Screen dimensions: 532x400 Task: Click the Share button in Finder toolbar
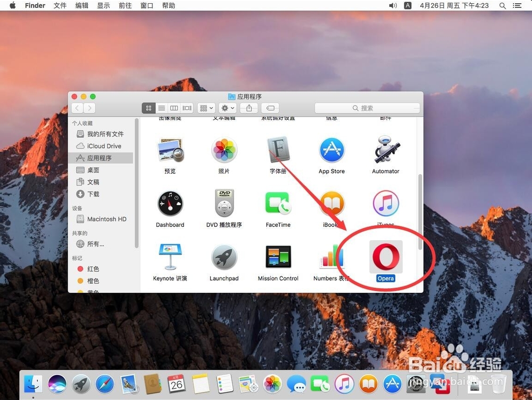[x=249, y=108]
